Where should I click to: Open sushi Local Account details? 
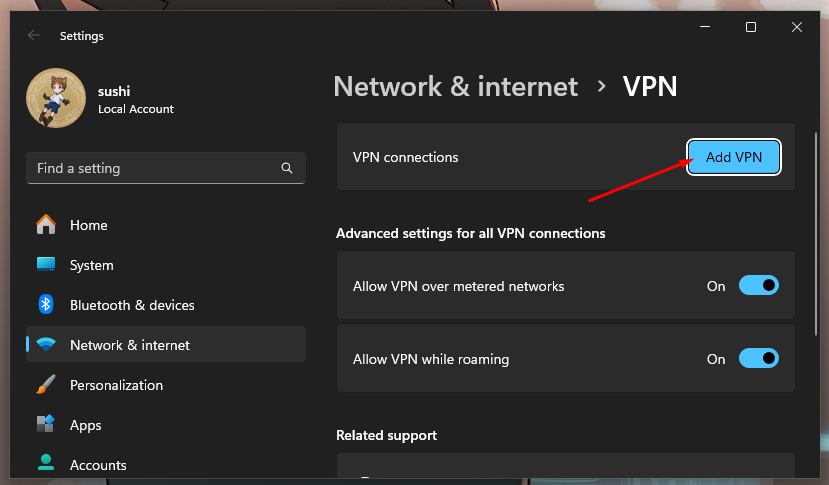135,101
